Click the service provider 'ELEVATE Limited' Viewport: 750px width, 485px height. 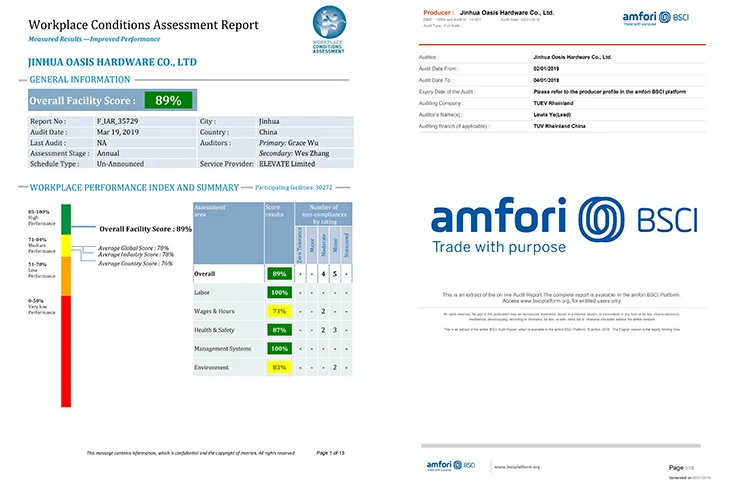click(x=287, y=164)
